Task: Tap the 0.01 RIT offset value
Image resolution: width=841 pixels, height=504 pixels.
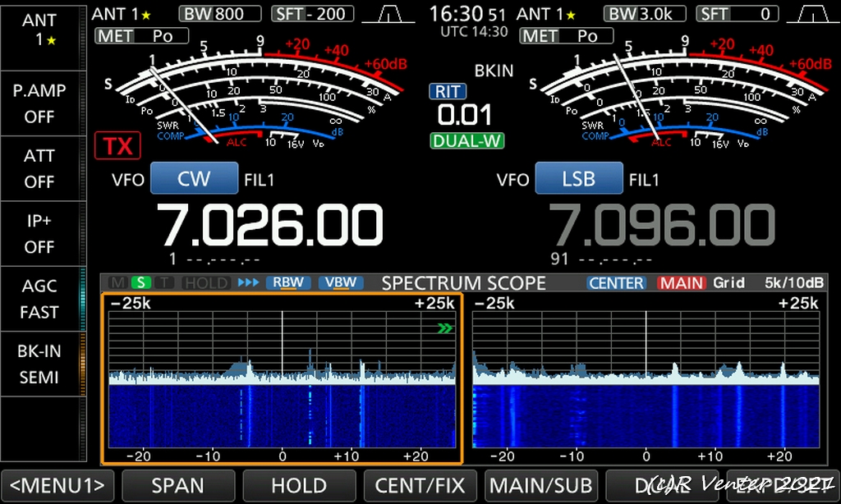Action: [x=465, y=115]
